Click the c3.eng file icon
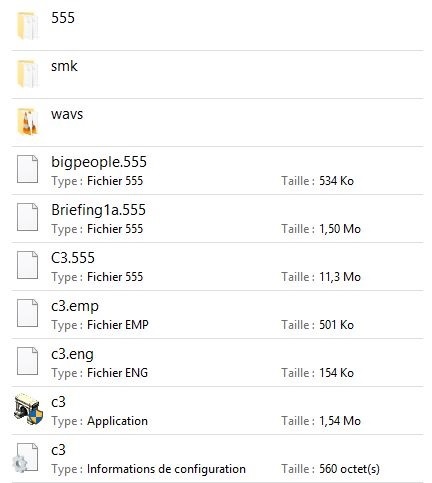The height and width of the screenshot is (483, 432). 27,361
